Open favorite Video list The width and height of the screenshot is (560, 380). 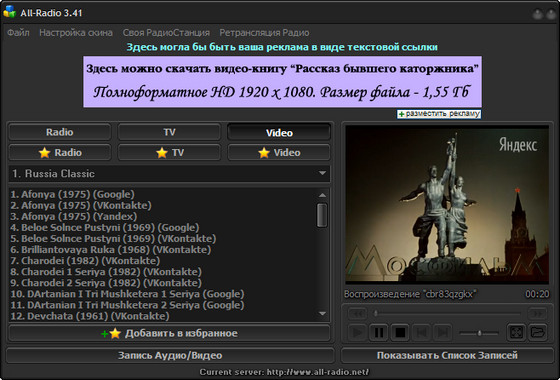pyautogui.click(x=279, y=152)
